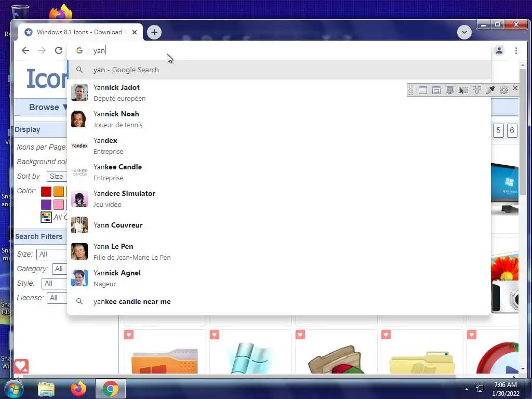Open the Category filter dropdown

(x=60, y=269)
